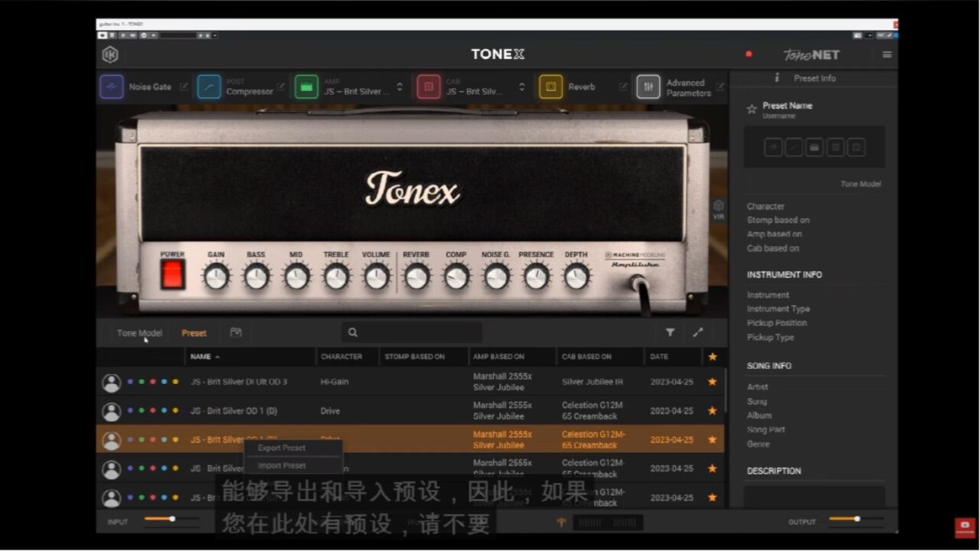
Task: Switch to the Preset tab
Action: point(194,333)
